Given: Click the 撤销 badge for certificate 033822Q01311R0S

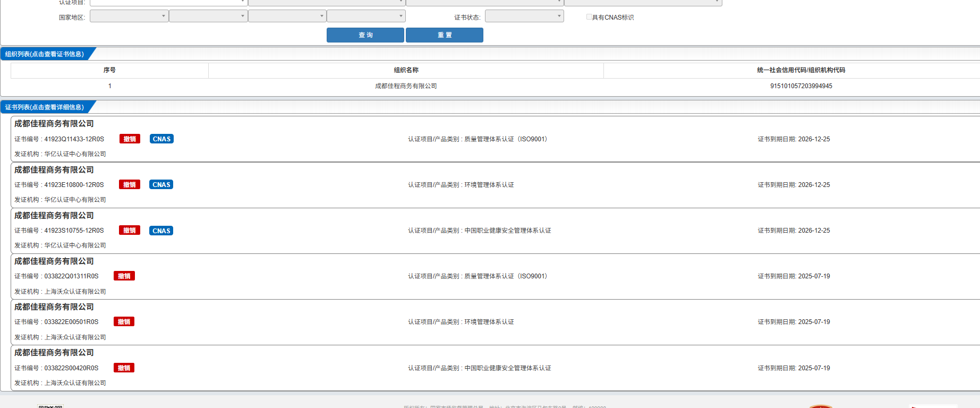Looking at the screenshot, I should click(124, 276).
